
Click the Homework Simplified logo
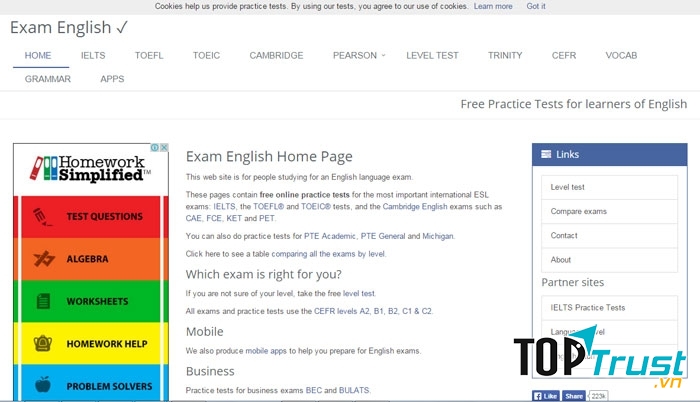90,168
